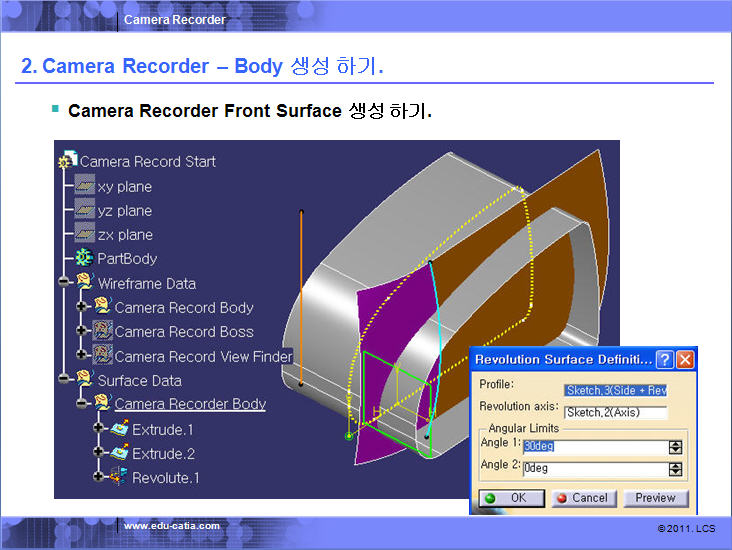Open help in Revolution Surface dialog

coord(665,359)
